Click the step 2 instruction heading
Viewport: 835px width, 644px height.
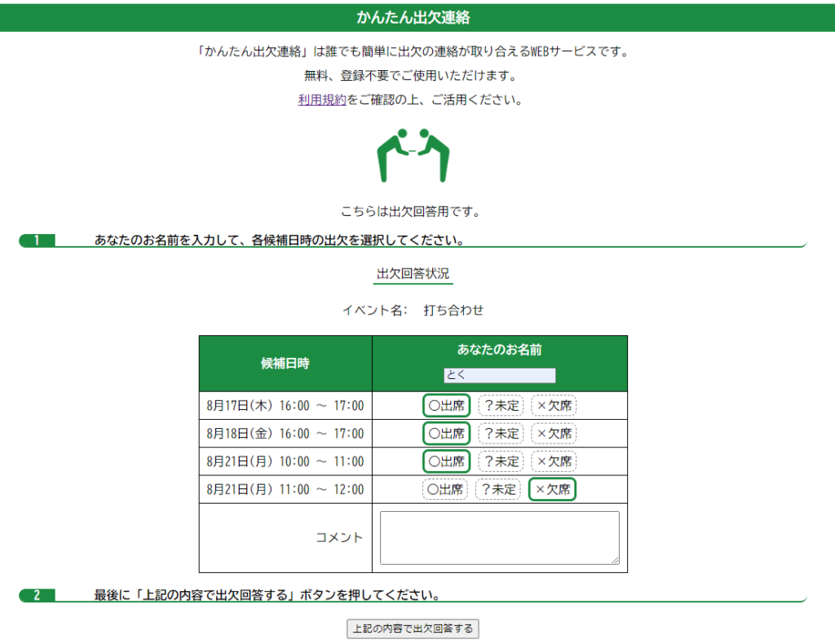(x=267, y=594)
